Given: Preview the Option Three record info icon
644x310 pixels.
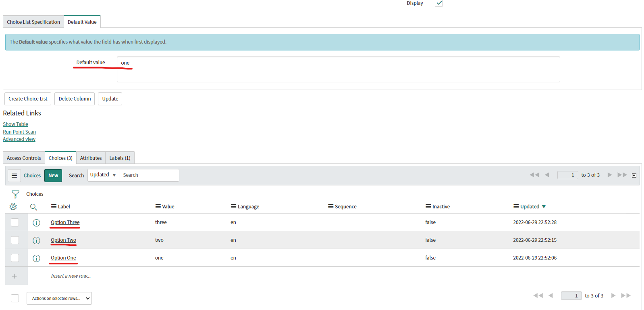Looking at the screenshot, I should pyautogui.click(x=36, y=223).
